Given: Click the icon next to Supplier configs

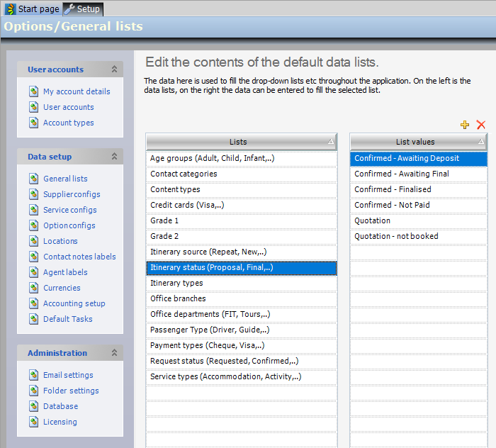Looking at the screenshot, I should [33, 194].
